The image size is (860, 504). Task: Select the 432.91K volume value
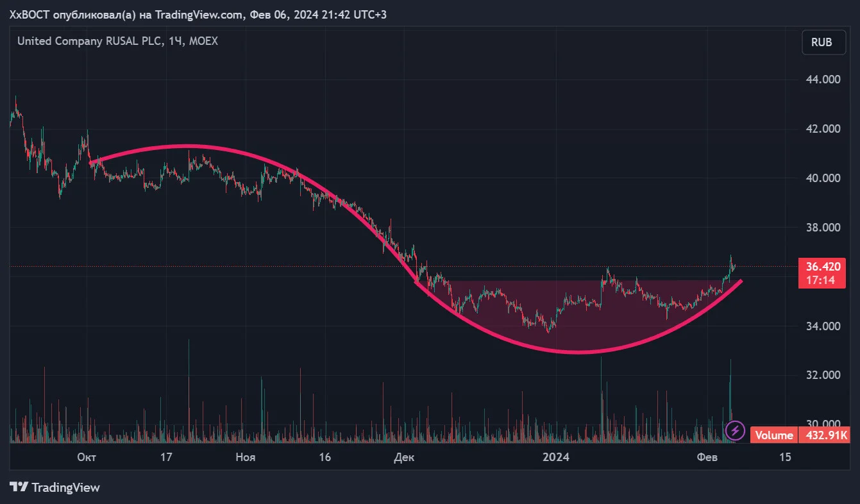[824, 435]
